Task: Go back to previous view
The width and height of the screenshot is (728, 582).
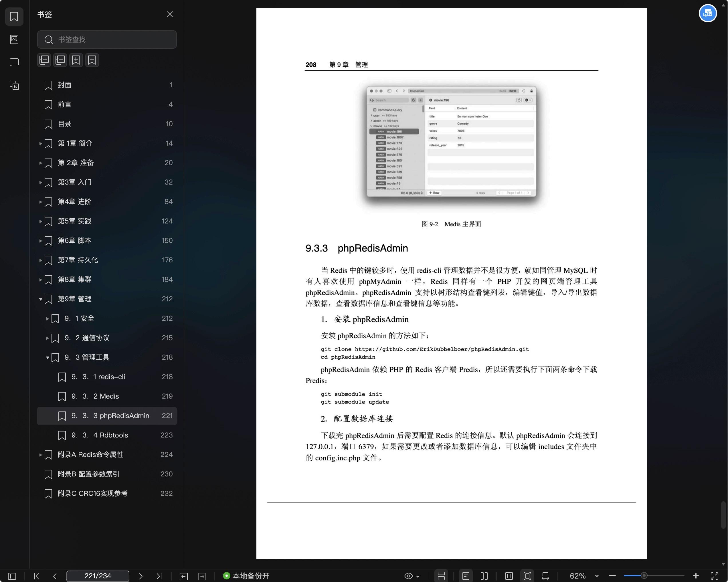Action: [184, 576]
